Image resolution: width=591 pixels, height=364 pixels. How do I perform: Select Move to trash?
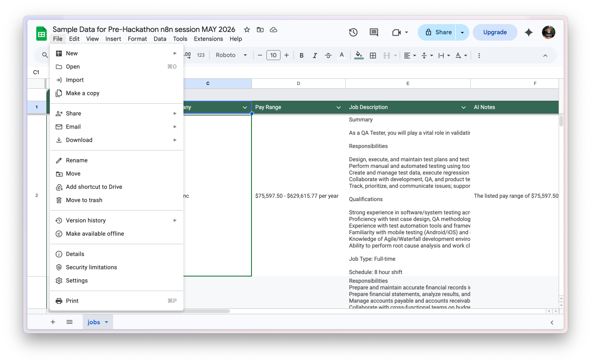tap(117, 200)
